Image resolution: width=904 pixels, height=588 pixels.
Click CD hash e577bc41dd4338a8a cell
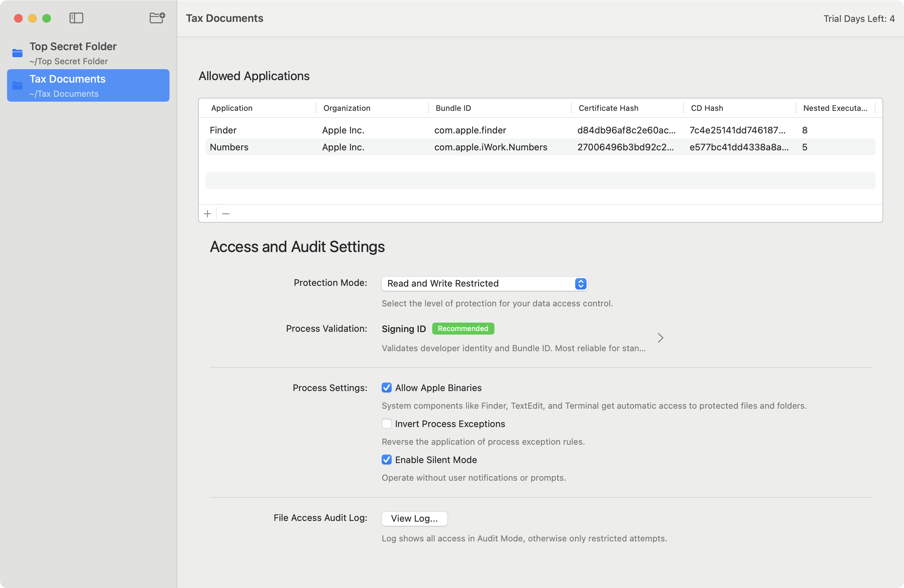pyautogui.click(x=739, y=147)
